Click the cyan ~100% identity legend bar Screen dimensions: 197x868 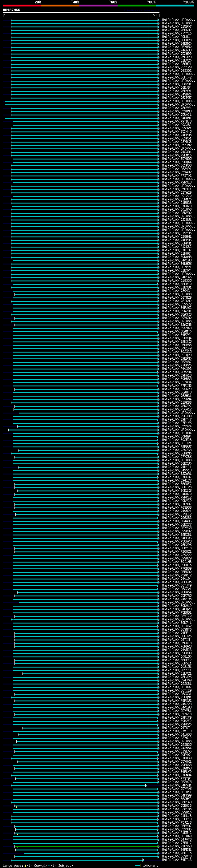click(x=175, y=6)
